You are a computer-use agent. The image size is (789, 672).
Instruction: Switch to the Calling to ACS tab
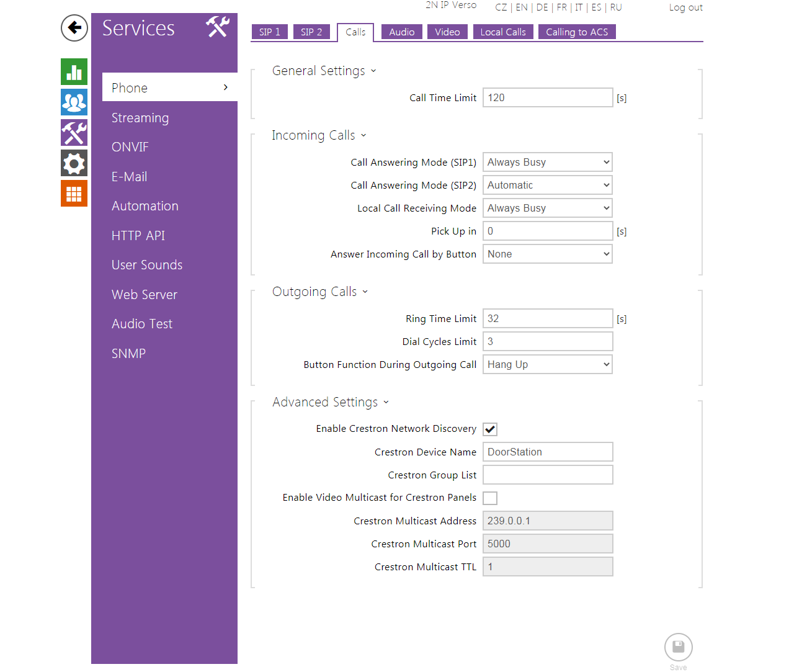point(576,32)
